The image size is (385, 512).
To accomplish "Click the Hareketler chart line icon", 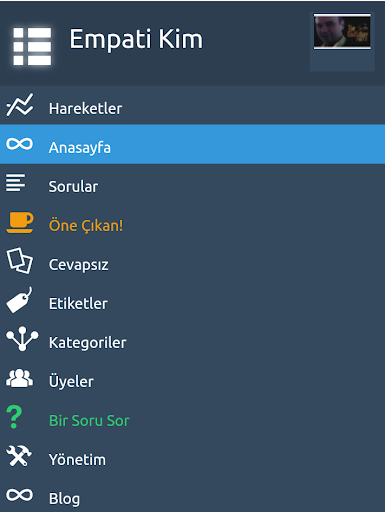I will point(20,105).
